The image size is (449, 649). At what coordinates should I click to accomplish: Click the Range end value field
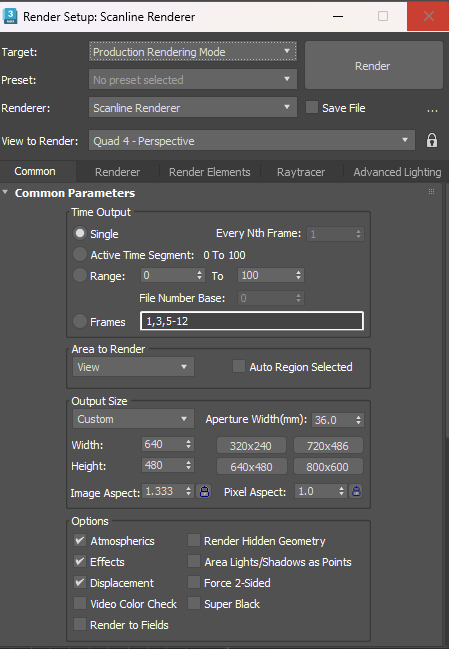click(266, 275)
